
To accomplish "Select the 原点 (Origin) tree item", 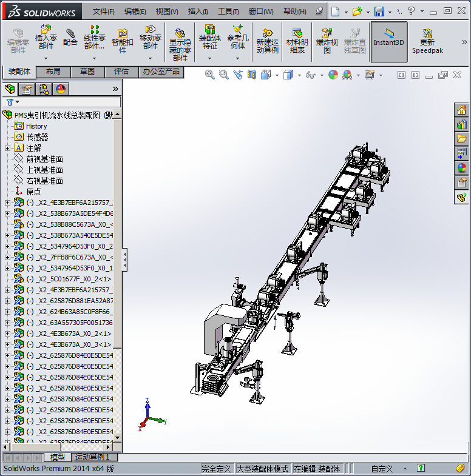I will [33, 192].
